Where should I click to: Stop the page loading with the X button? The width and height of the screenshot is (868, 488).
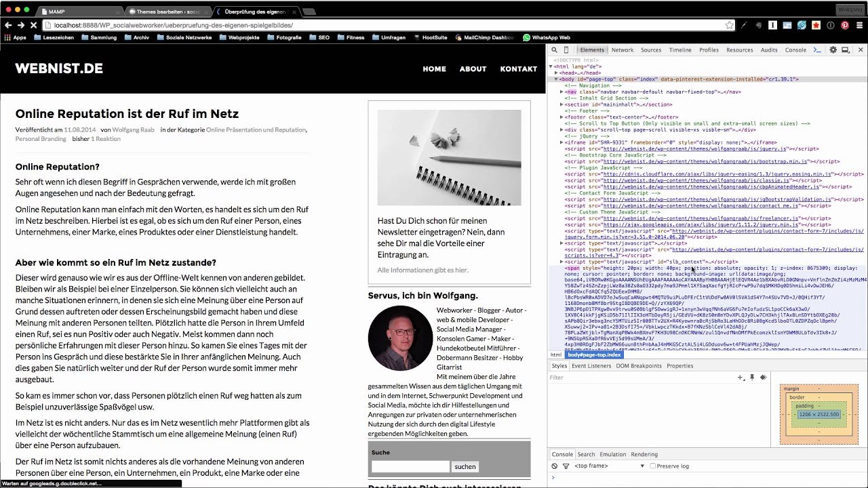pos(33,25)
